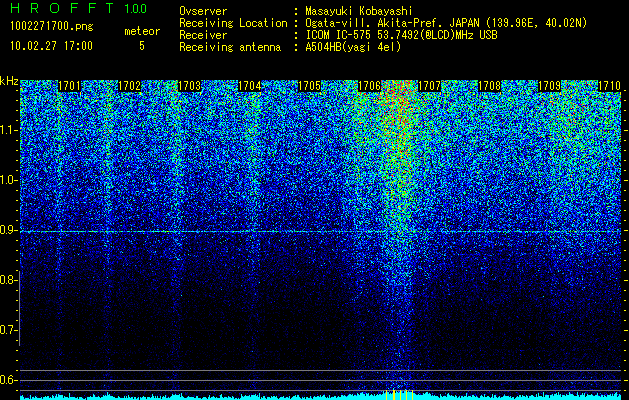
Task: Click the 0.6 frequency axis label
Action: pos(8,380)
